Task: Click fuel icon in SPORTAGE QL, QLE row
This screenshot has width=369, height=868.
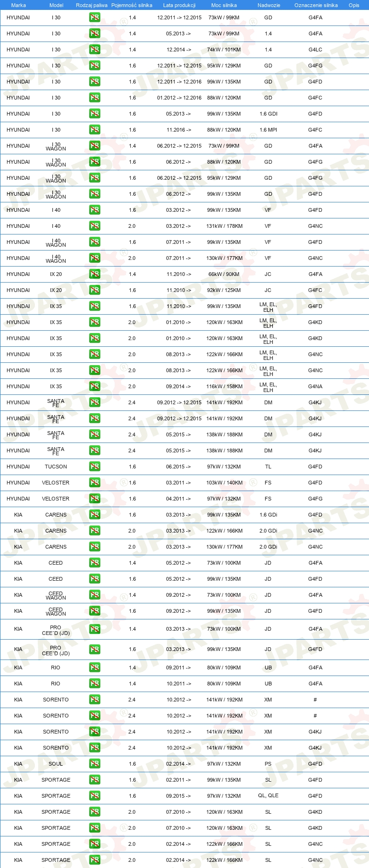Action: pos(94,796)
